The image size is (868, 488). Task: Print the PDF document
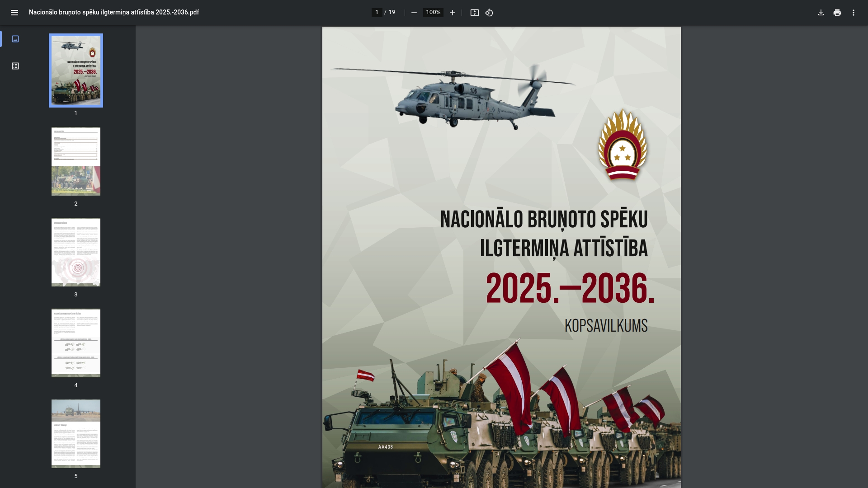(x=837, y=13)
